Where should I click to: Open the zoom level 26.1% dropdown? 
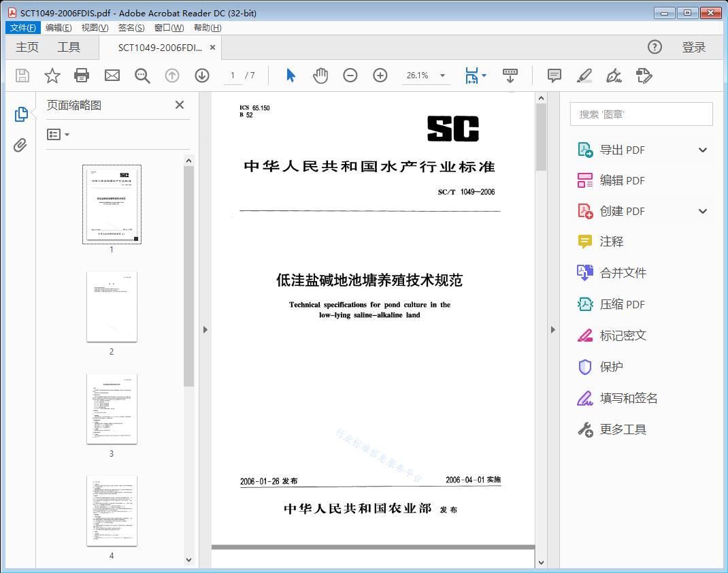tap(442, 76)
